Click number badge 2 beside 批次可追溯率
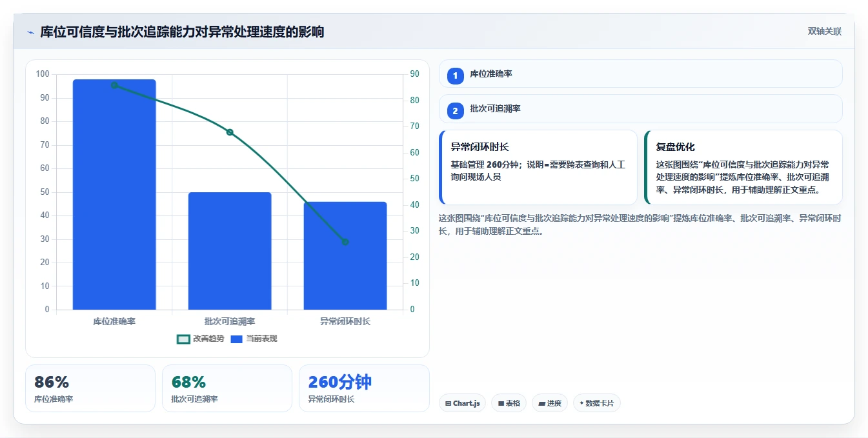This screenshot has height=438, width=868. (455, 111)
